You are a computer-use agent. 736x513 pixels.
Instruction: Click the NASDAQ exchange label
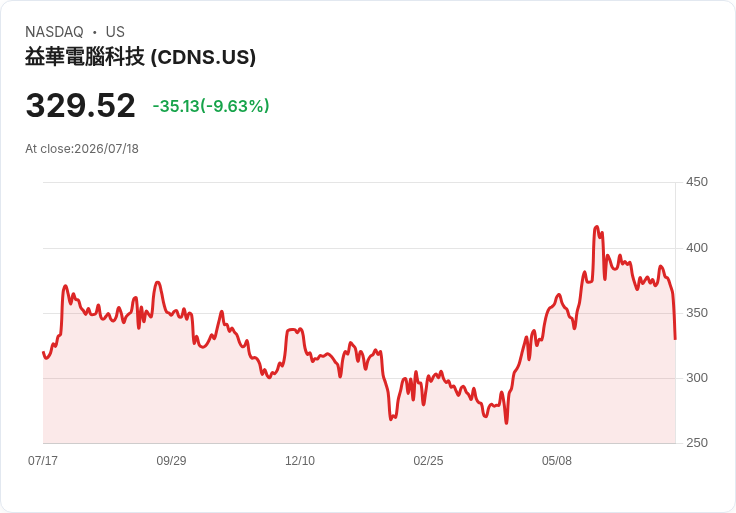(x=54, y=32)
